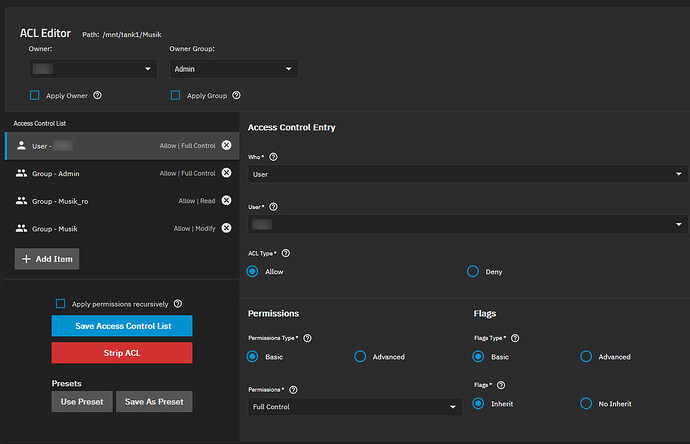Remove the Group - Admin ACL entry
The width and height of the screenshot is (690, 444).
[226, 173]
